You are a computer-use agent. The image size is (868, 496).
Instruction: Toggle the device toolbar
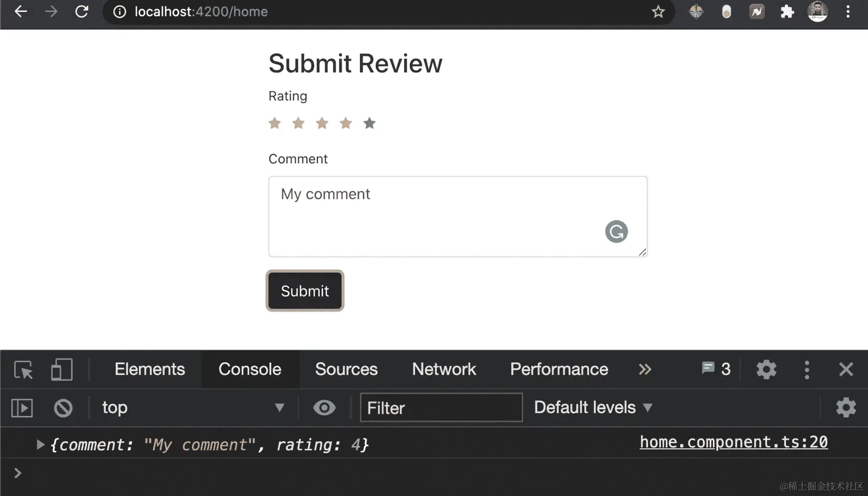click(62, 370)
